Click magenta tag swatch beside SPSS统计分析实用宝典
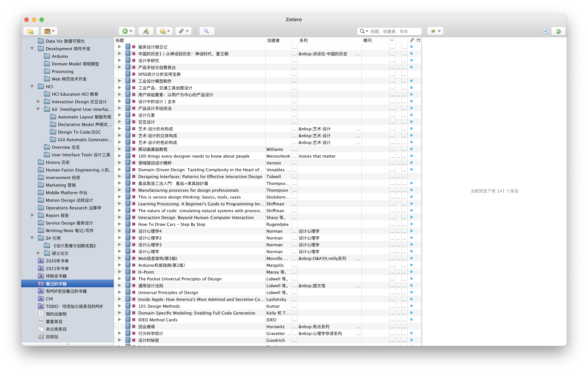588x374 pixels. tap(134, 74)
